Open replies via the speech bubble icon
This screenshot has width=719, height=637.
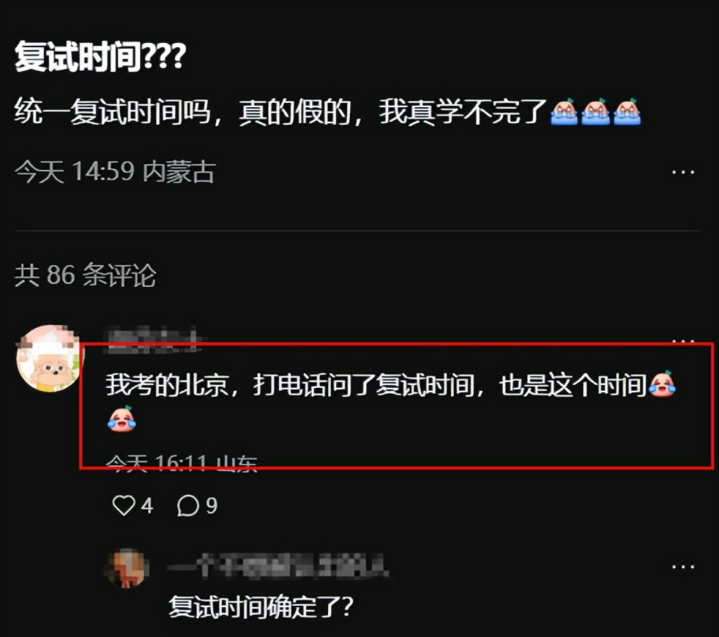coord(188,506)
